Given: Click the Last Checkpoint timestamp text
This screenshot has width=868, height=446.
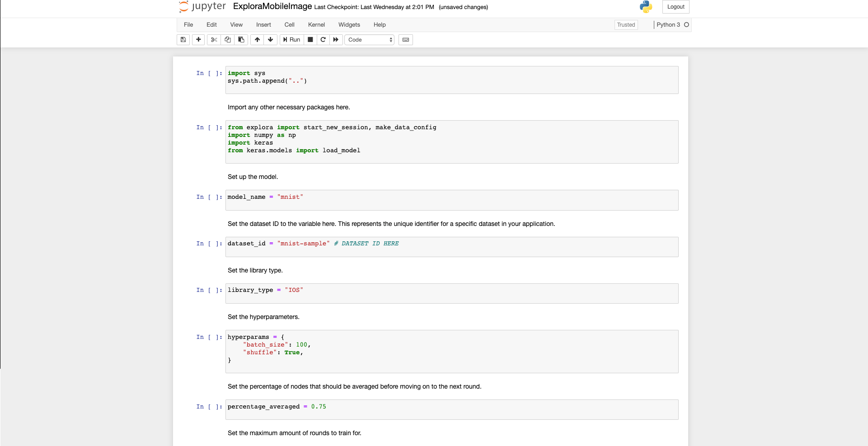Looking at the screenshot, I should click(374, 7).
